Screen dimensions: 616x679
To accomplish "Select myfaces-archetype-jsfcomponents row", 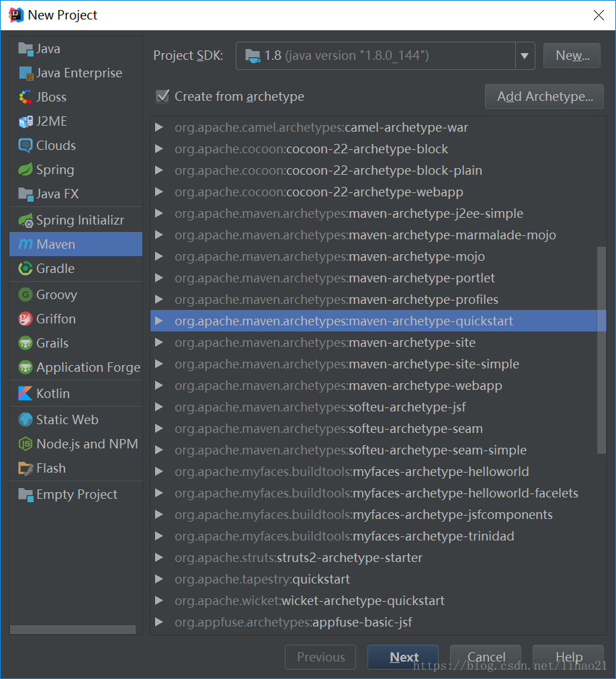I will pos(378,514).
